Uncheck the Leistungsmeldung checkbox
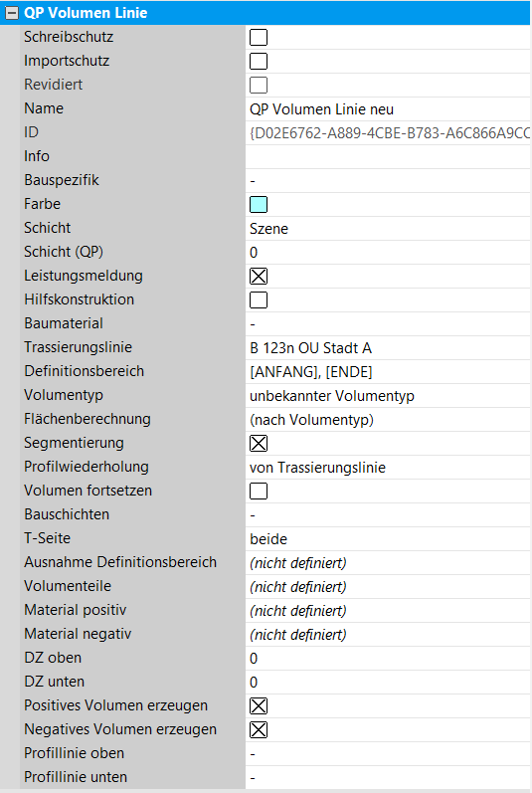 [259, 277]
